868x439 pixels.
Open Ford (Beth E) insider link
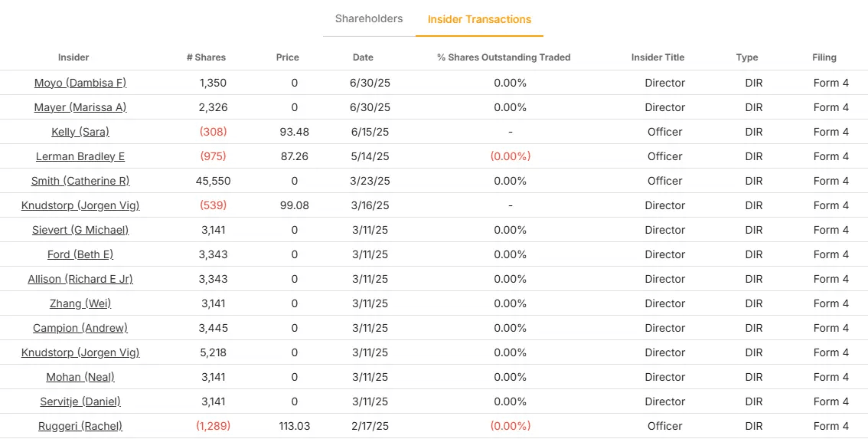80,254
